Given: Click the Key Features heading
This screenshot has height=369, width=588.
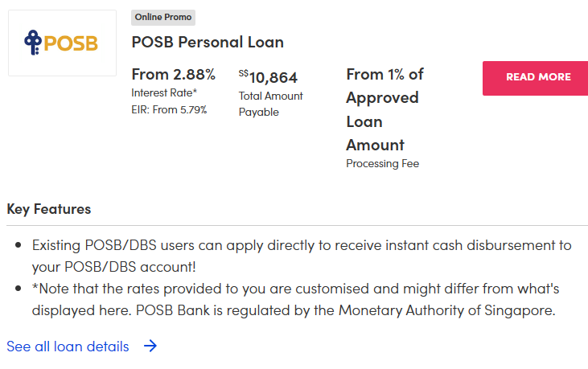Looking at the screenshot, I should (x=48, y=209).
